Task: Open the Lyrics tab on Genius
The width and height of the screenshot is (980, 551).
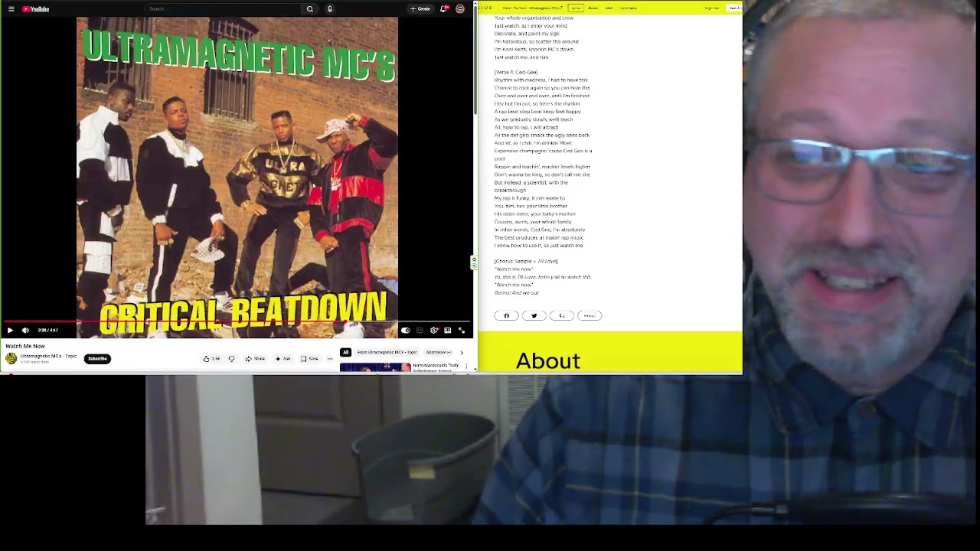Action: click(576, 8)
